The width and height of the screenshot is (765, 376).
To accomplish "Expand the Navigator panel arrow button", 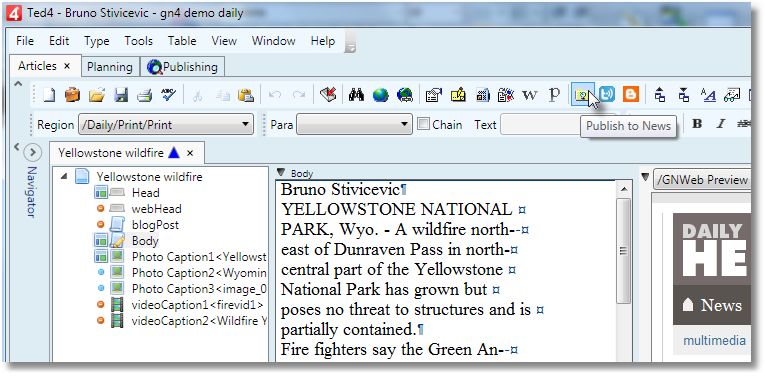I will 32,153.
